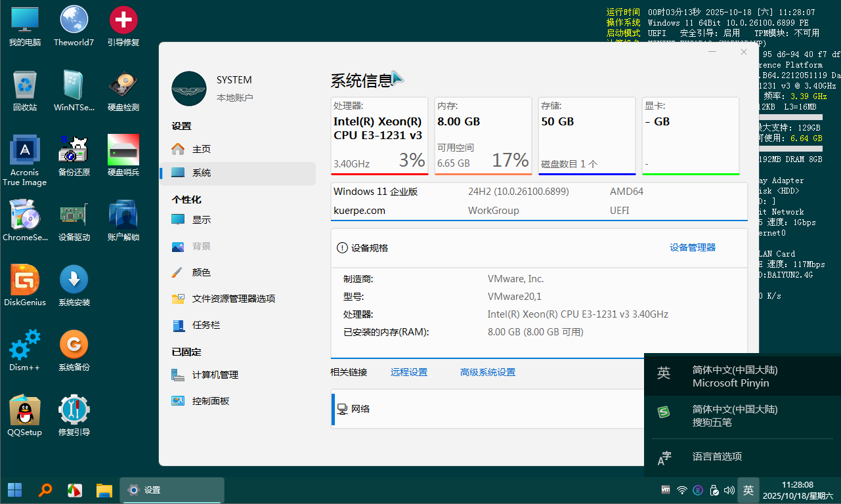The height and width of the screenshot is (504, 841).
Task: Open the 设备管理器 link
Action: tap(692, 247)
